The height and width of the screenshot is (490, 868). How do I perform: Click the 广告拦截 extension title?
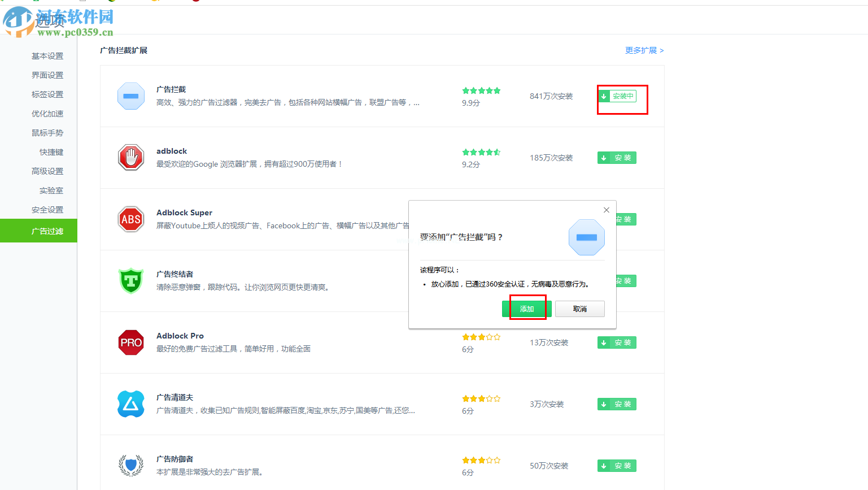[x=171, y=89]
